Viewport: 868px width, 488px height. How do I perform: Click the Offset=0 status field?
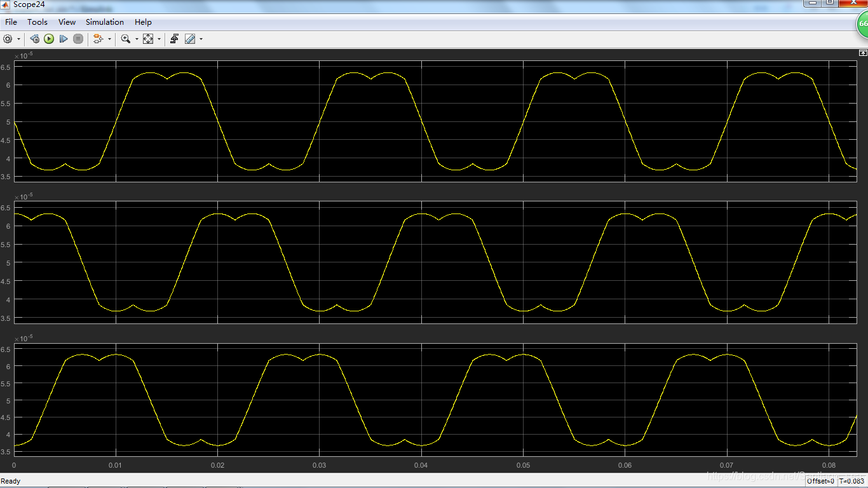[820, 481]
